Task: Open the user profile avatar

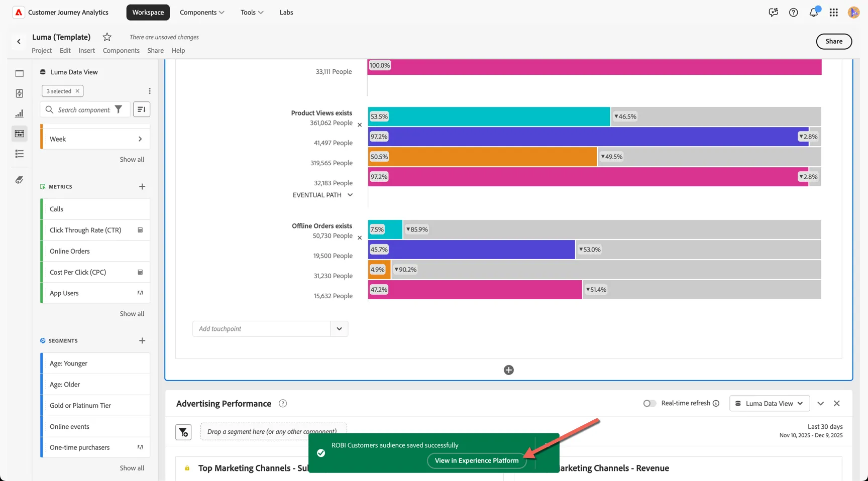Action: click(853, 13)
